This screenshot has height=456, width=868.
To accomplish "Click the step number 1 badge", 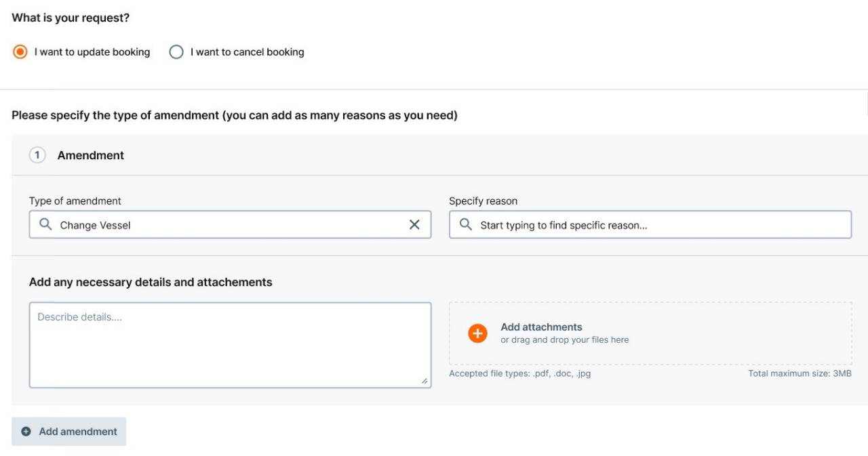I will tap(37, 155).
